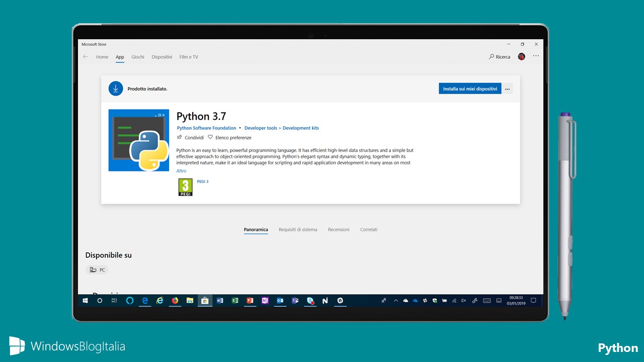Add to Elenco preferenze heart toggle
The width and height of the screenshot is (644, 362).
211,137
